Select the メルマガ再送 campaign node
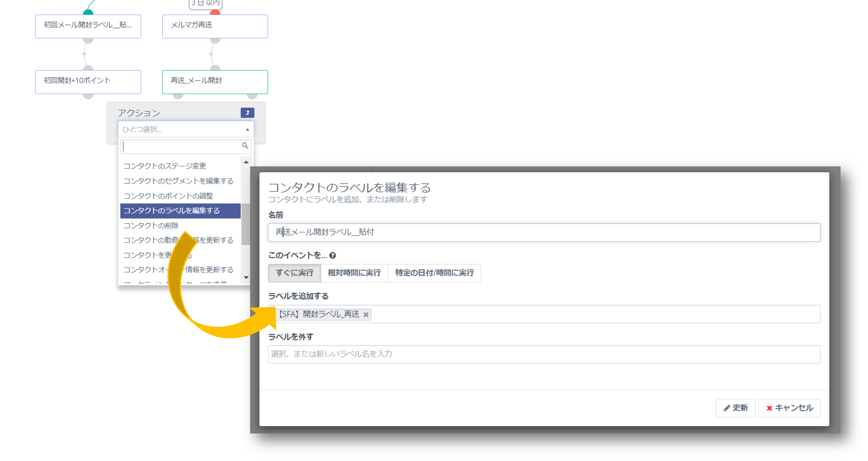Viewport: 868px width, 461px height. (x=215, y=26)
